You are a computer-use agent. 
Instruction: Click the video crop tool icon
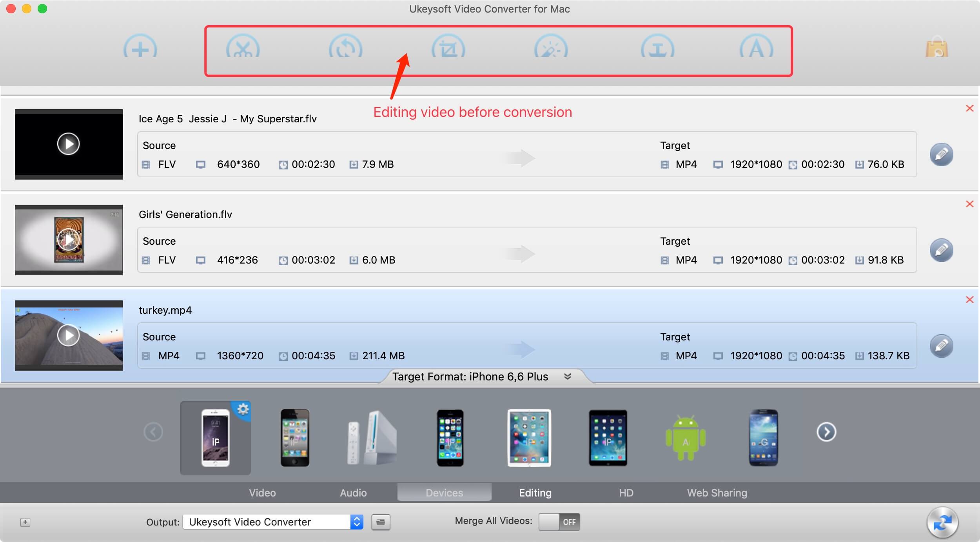pyautogui.click(x=448, y=47)
